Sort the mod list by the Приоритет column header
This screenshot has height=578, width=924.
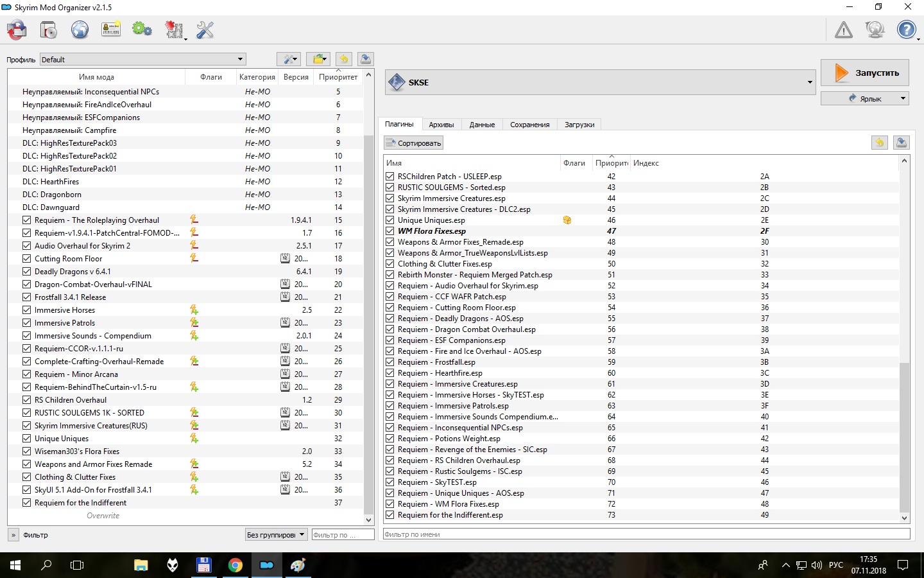pos(338,77)
